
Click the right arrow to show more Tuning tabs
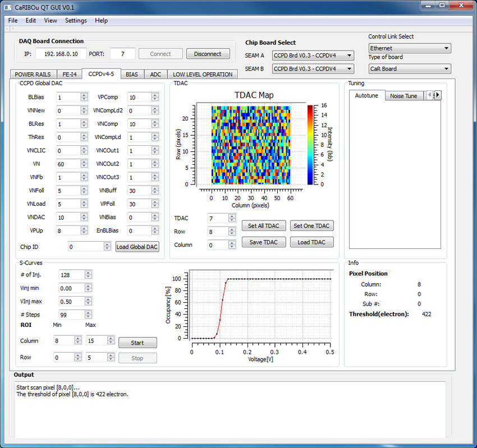click(438, 95)
